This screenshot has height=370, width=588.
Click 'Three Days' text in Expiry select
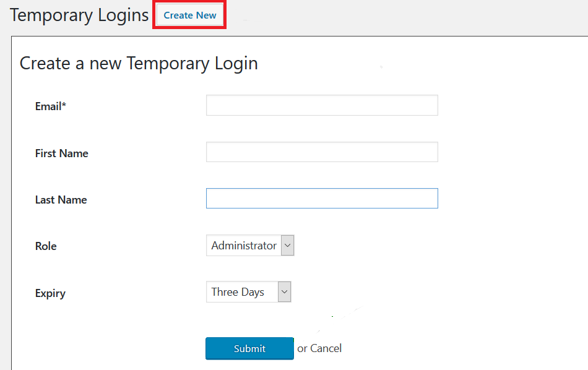click(x=238, y=292)
